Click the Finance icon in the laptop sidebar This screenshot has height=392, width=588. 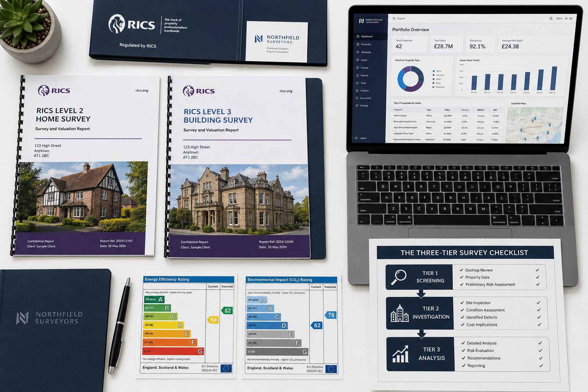coord(358,68)
